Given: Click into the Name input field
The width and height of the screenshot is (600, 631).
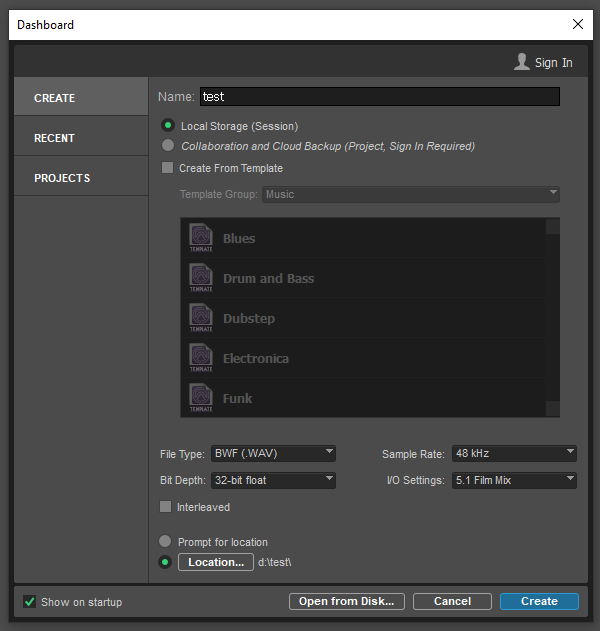Looking at the screenshot, I should 379,97.
